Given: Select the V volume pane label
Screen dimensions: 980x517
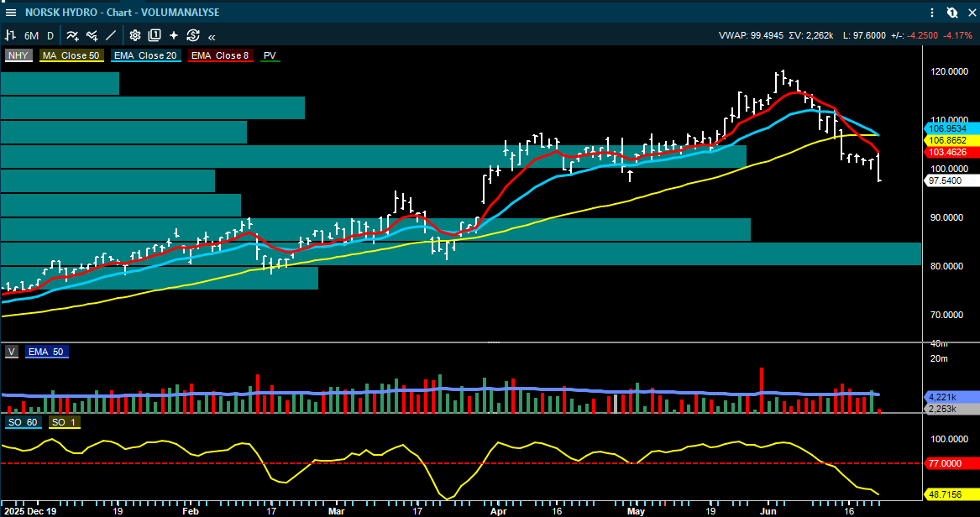Looking at the screenshot, I should (x=11, y=352).
